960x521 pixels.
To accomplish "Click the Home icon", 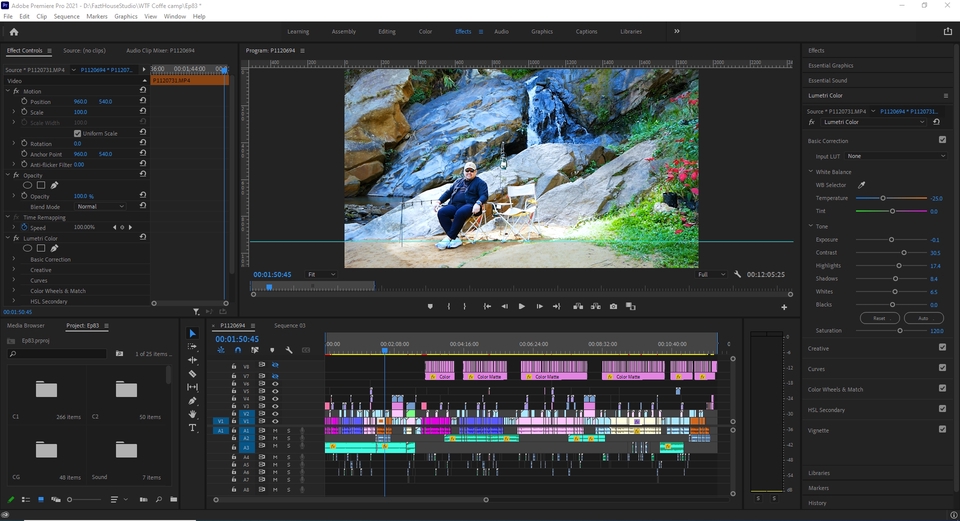I will pos(14,32).
